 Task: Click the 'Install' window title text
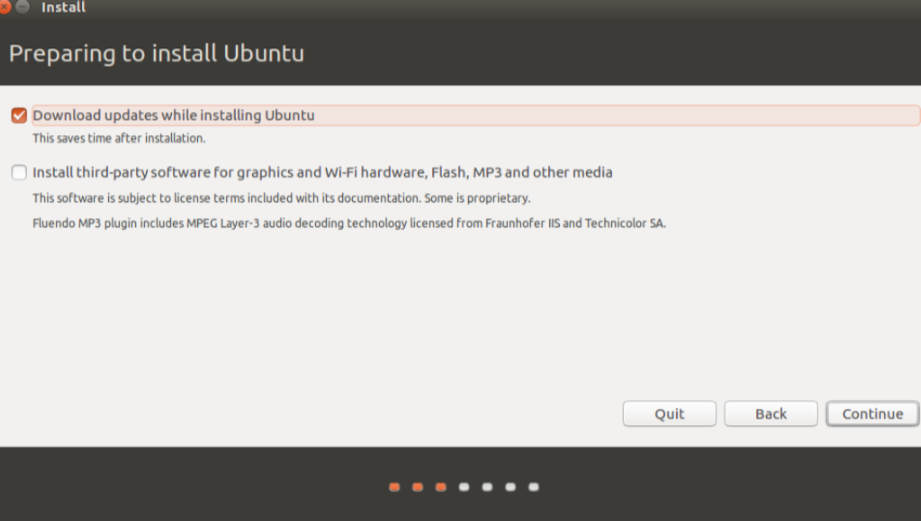pyautogui.click(x=63, y=7)
